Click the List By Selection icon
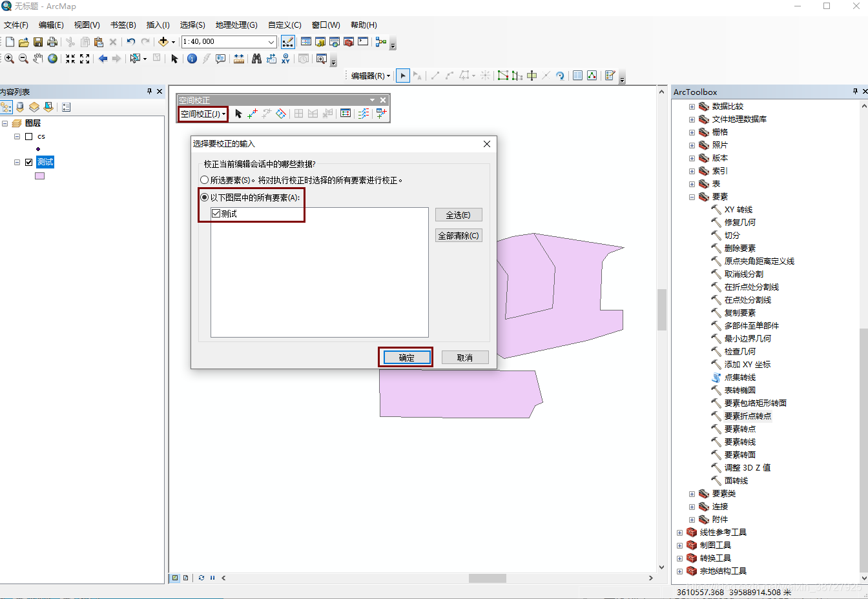868x599 pixels. pos(48,107)
